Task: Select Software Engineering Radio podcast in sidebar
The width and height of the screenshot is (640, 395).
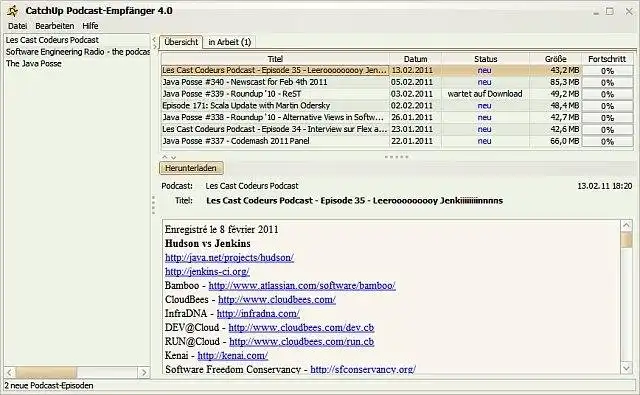Action: click(x=78, y=52)
